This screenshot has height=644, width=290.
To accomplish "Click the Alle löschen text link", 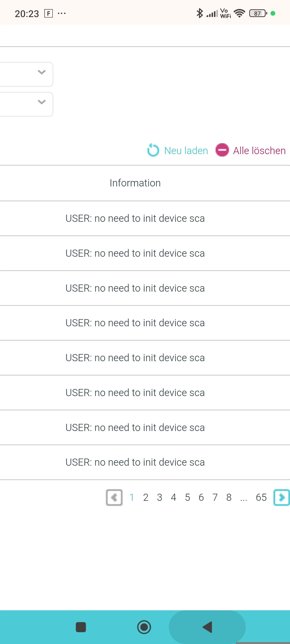I will pyautogui.click(x=259, y=151).
